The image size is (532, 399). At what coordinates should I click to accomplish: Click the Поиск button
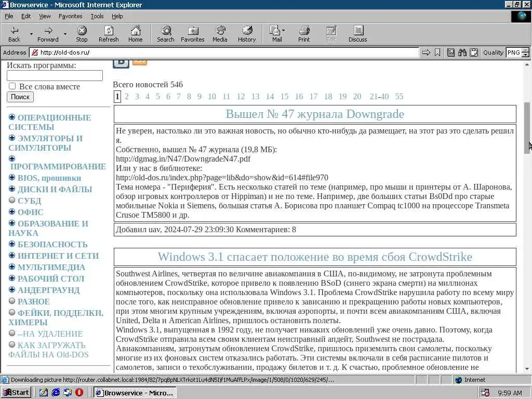point(20,97)
